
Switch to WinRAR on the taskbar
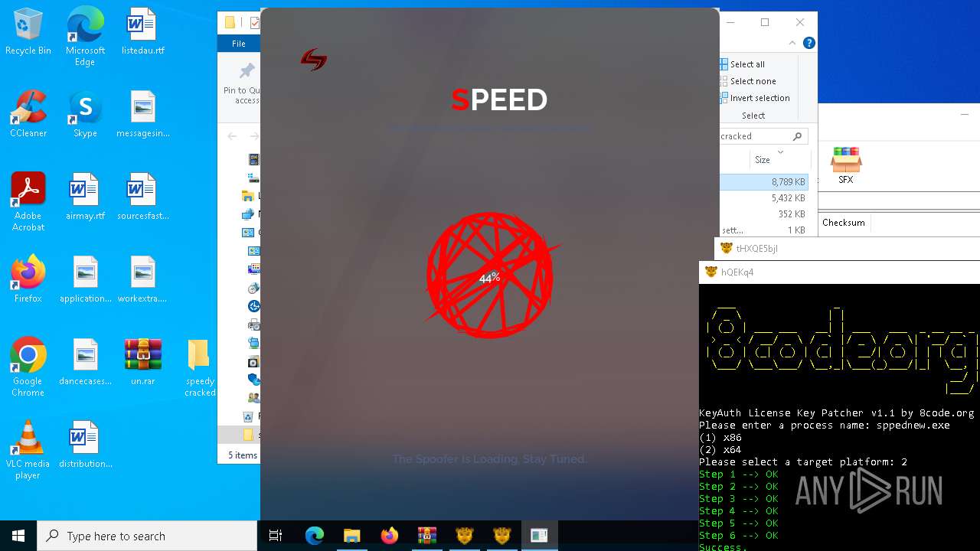coord(426,536)
